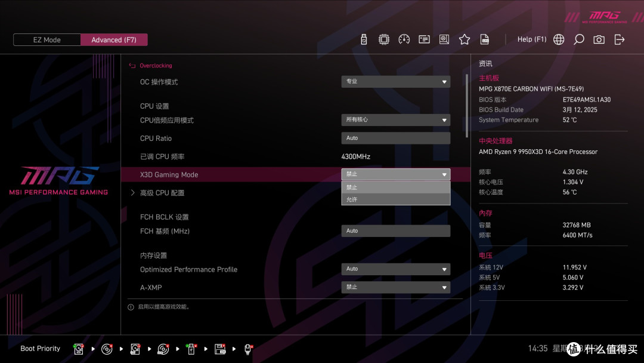
Task: Click the MPG X870E CARBON WIFI text
Action: 531,89
